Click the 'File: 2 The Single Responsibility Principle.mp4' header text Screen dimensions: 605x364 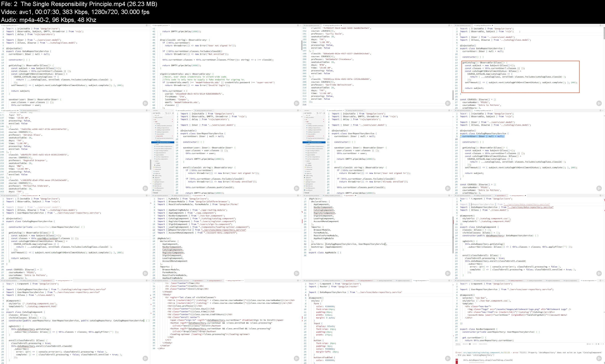[79, 4]
